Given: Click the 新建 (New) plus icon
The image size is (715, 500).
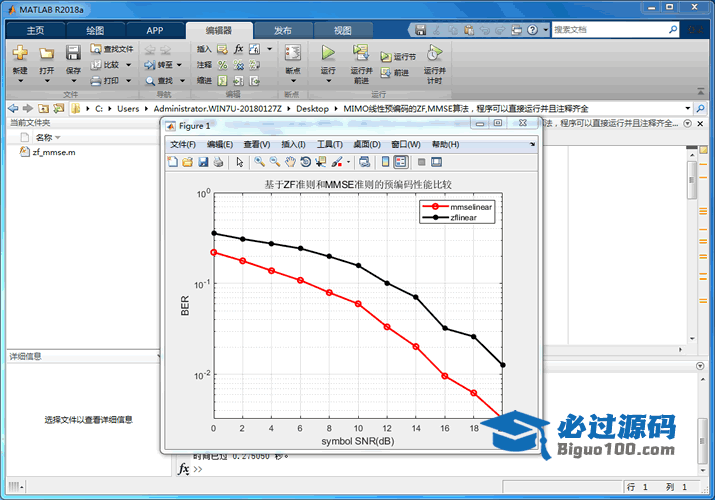Looking at the screenshot, I should click(x=20, y=52).
